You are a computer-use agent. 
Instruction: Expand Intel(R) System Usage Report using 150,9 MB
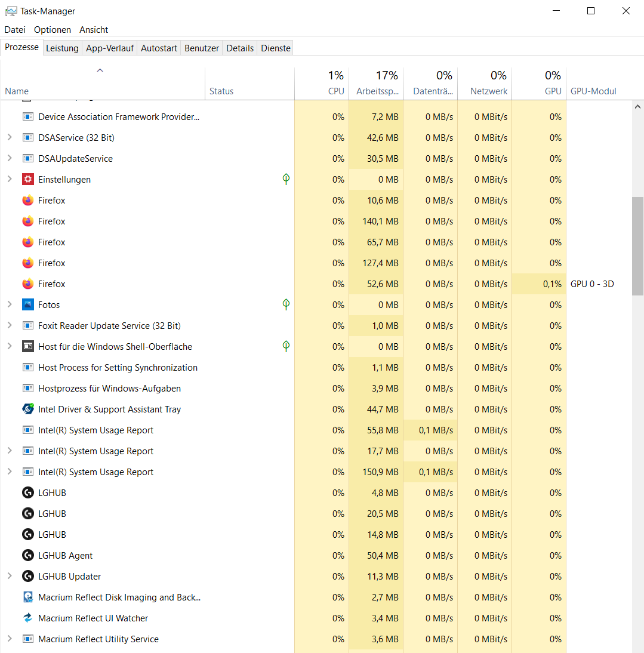tap(10, 472)
